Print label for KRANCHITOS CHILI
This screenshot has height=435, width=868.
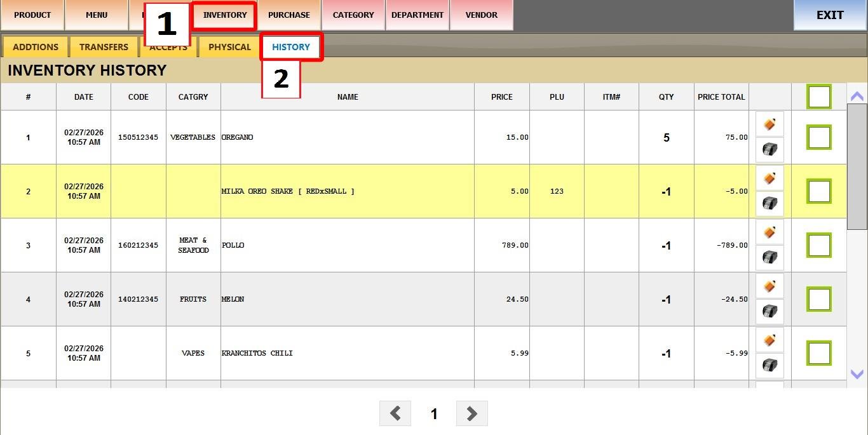769,366
